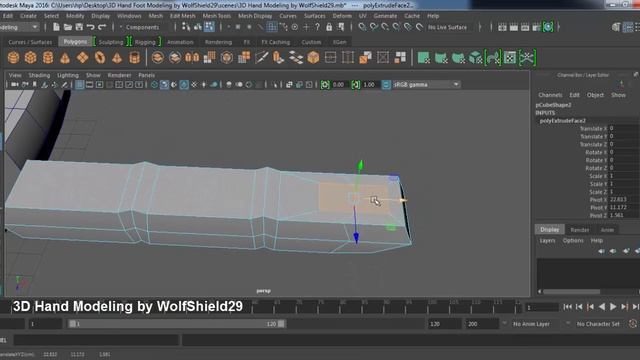Toggle the viewport grid display icon

[80, 84]
